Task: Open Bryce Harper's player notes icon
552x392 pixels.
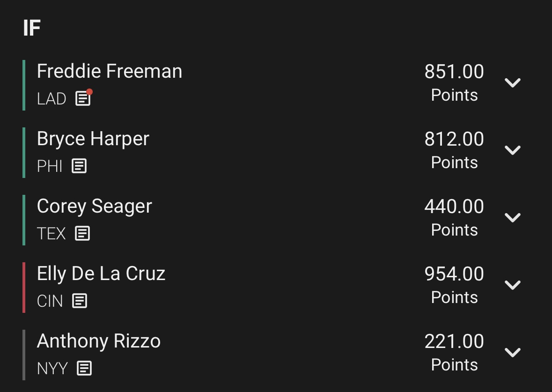Action: click(79, 166)
